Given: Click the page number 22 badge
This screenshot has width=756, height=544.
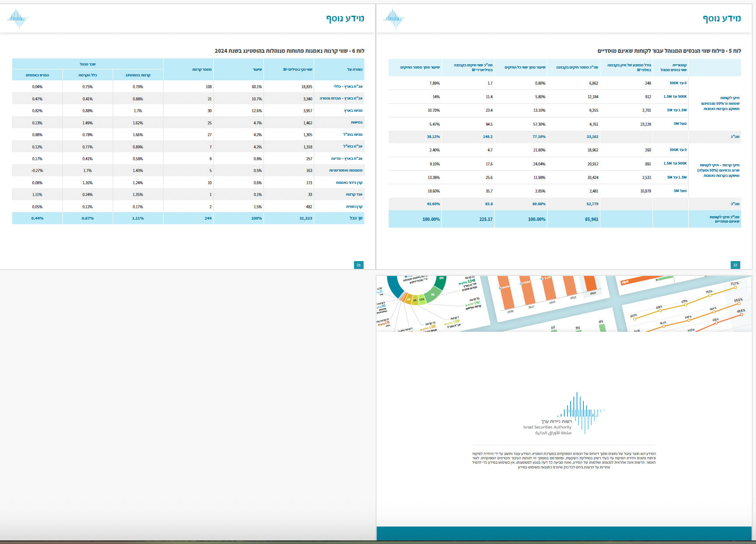Looking at the screenshot, I should (735, 265).
